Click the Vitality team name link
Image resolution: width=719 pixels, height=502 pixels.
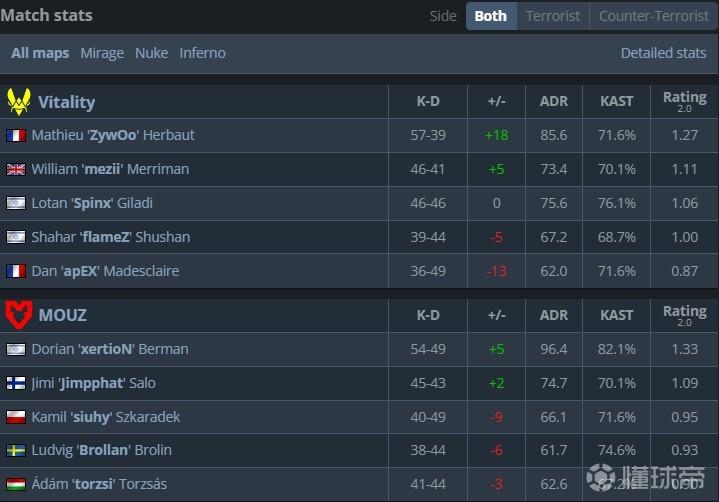pyautogui.click(x=66, y=101)
